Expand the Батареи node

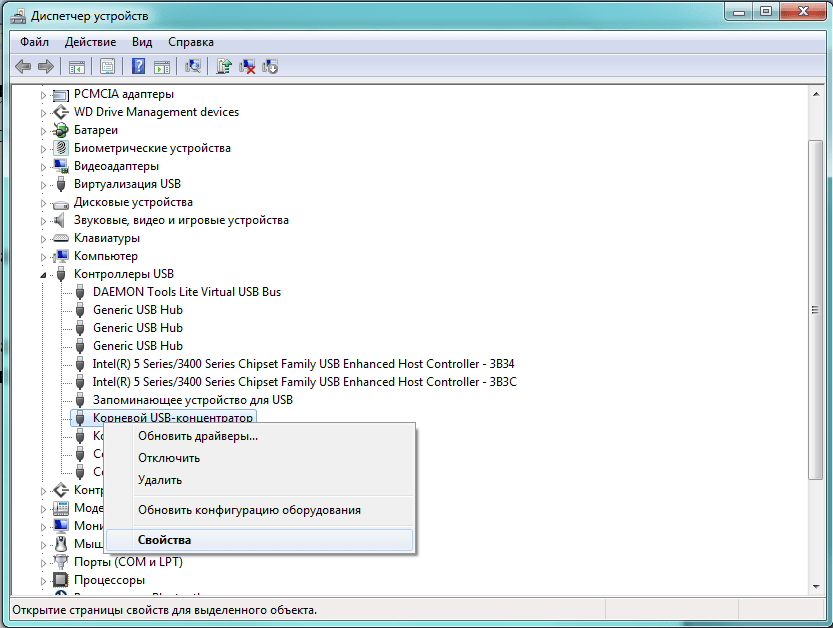pyautogui.click(x=44, y=131)
